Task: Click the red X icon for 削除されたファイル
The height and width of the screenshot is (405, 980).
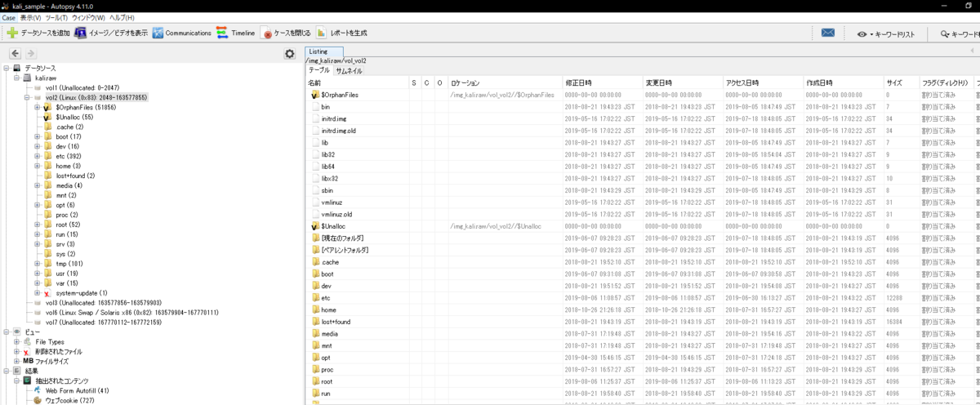Action: point(28,351)
